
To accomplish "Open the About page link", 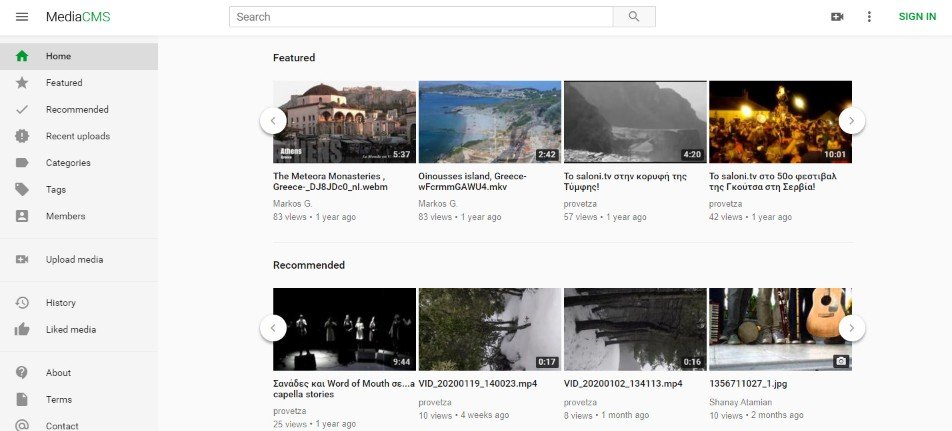I will pyautogui.click(x=79, y=373).
